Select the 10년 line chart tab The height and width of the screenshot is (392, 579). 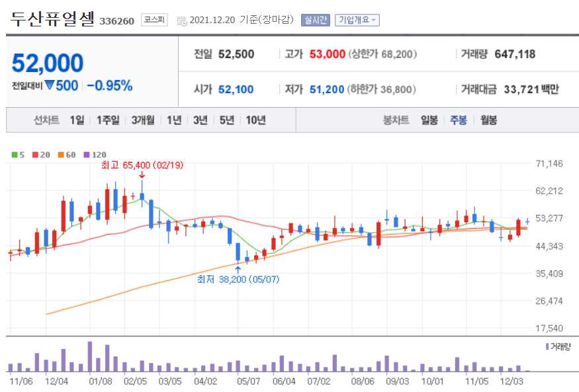tap(255, 120)
